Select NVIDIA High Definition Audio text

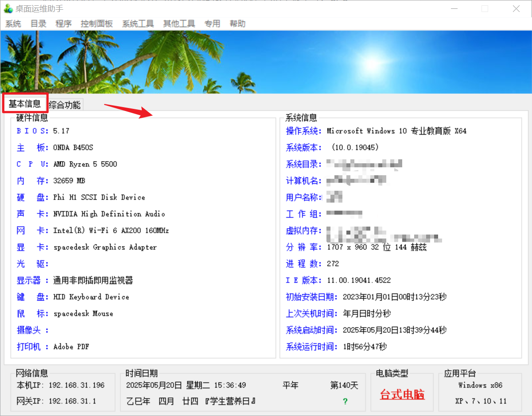click(x=109, y=214)
